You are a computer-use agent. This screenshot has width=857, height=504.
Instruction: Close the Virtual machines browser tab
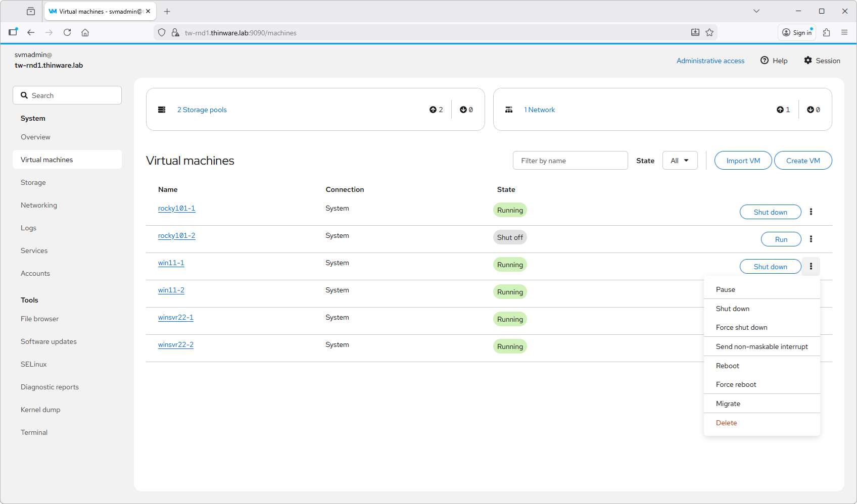coord(148,11)
